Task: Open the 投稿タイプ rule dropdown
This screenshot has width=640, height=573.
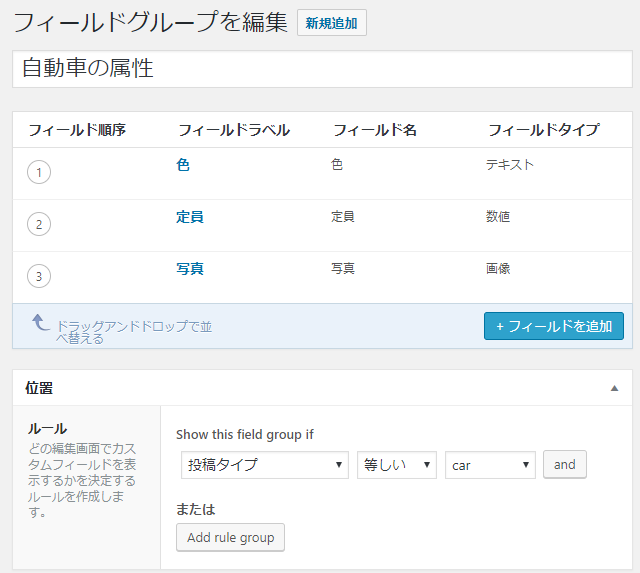Action: point(265,465)
